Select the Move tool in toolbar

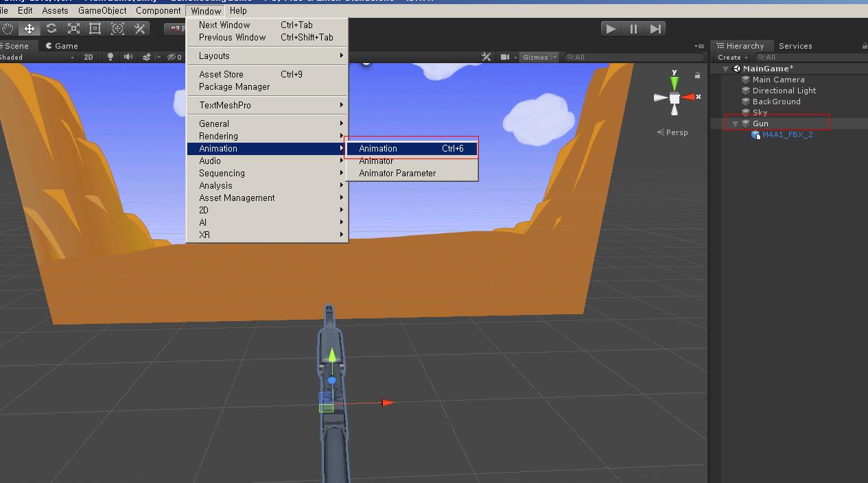click(x=30, y=29)
